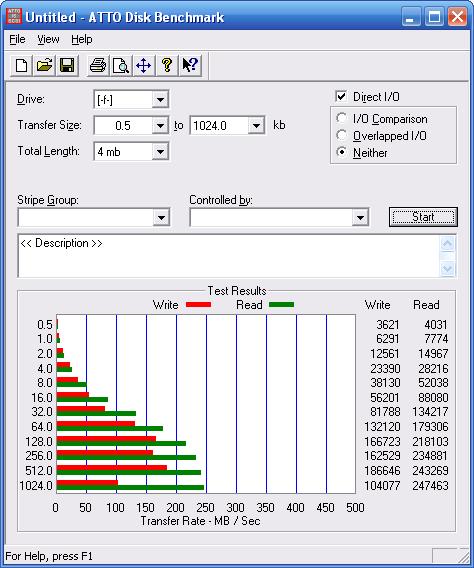Click the Description scrollbar down arrow
Viewport: 474px width, 568px height.
tap(448, 269)
